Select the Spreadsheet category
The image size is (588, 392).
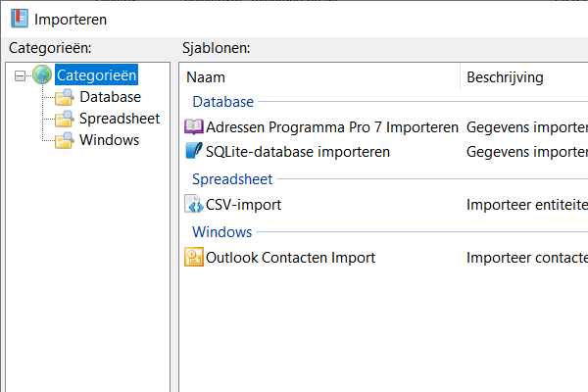pyautogui.click(x=120, y=119)
